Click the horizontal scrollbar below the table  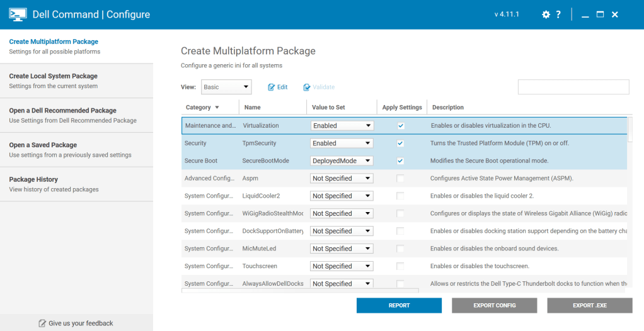pyautogui.click(x=300, y=290)
